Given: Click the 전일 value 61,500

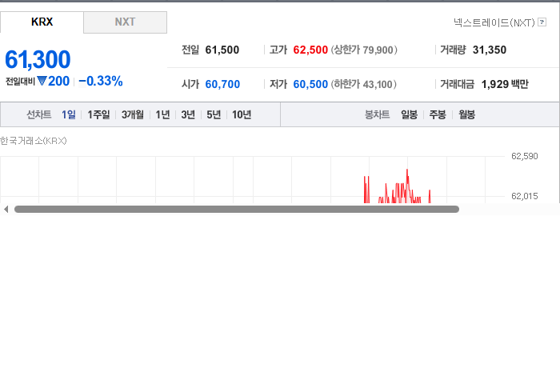Looking at the screenshot, I should click(222, 50).
